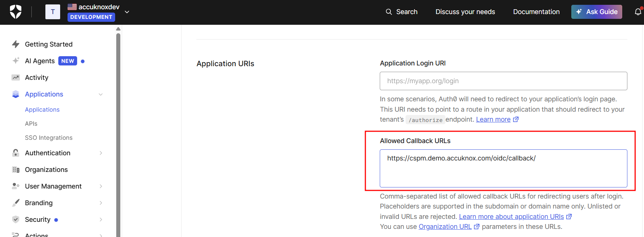The width and height of the screenshot is (644, 237).
Task: Expand the Authentication sidebar section
Action: tap(101, 153)
